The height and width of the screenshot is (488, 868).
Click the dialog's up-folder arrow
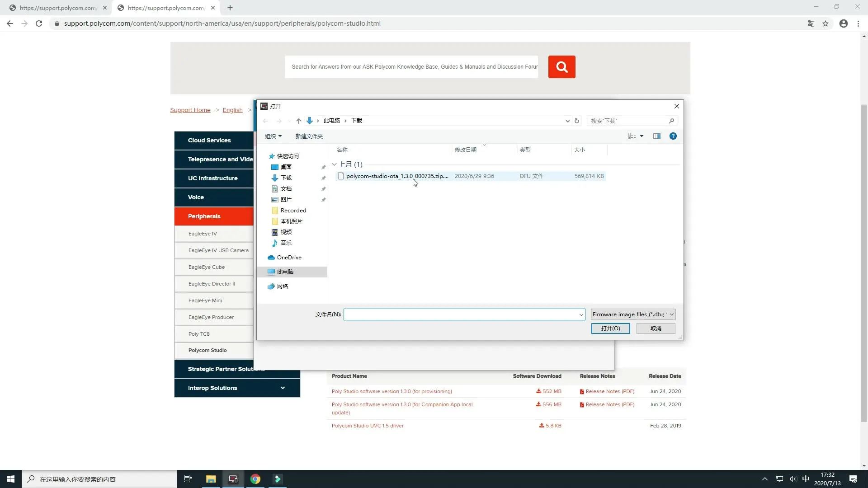click(x=298, y=121)
